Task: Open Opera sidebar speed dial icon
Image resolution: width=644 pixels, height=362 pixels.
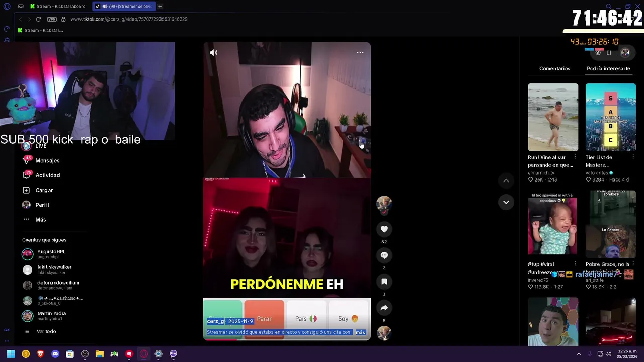Action: 7,29
